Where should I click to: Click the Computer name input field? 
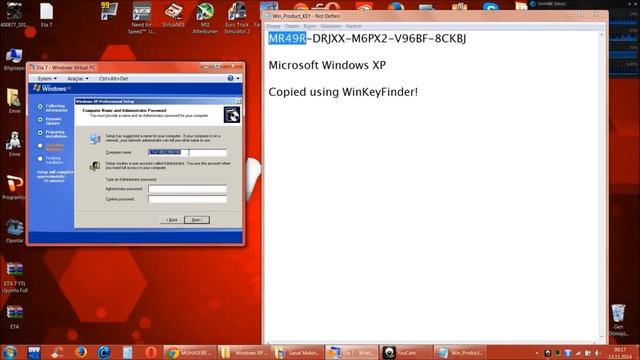[x=187, y=153]
